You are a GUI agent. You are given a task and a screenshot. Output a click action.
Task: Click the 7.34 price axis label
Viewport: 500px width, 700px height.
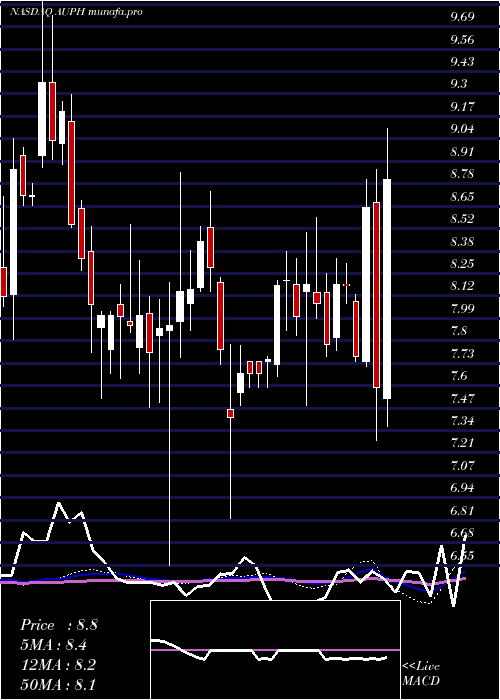pos(462,421)
